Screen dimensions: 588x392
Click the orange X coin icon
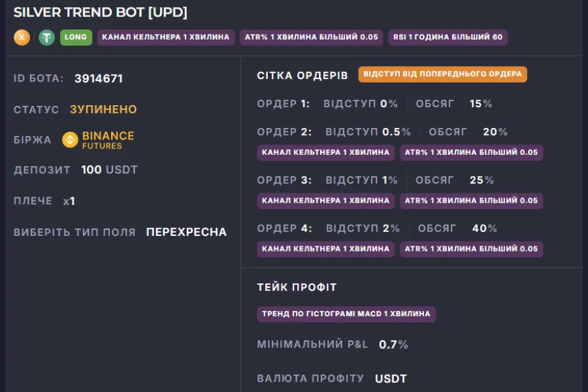(22, 37)
